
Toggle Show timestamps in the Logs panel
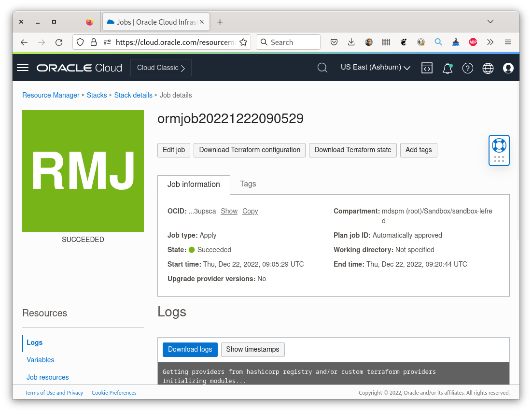coord(252,349)
